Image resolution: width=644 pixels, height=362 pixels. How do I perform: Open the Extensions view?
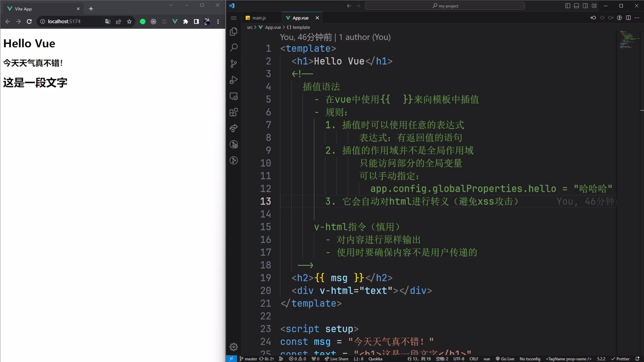[x=234, y=112]
